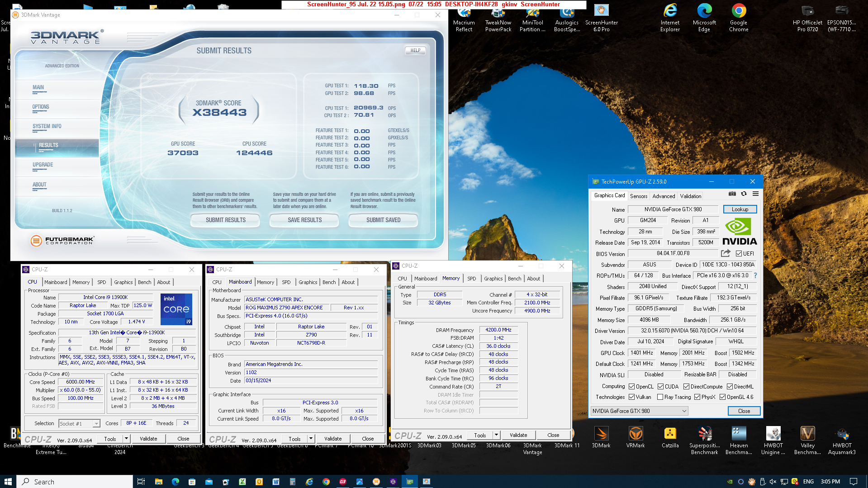Toggle the Vulkan checkbox

[631, 397]
